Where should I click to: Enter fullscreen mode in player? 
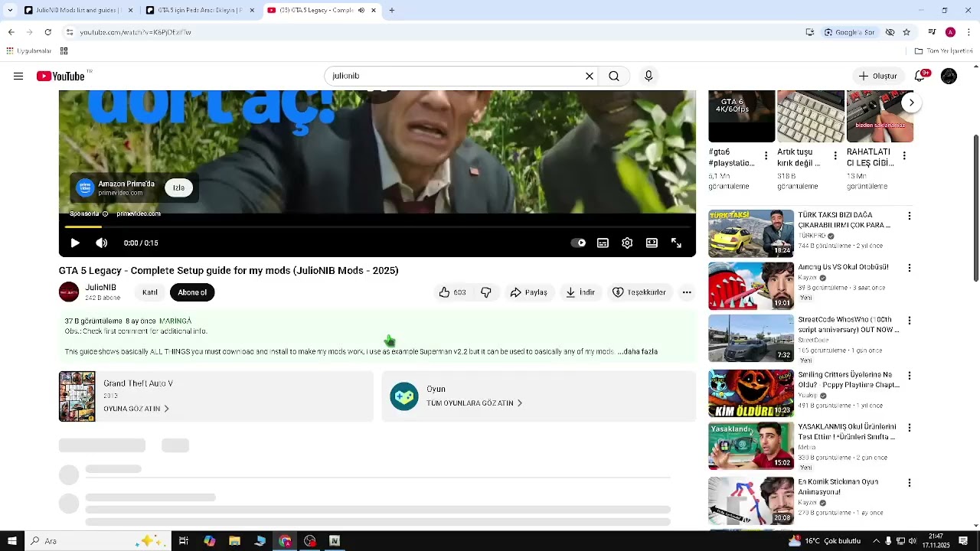click(x=676, y=243)
